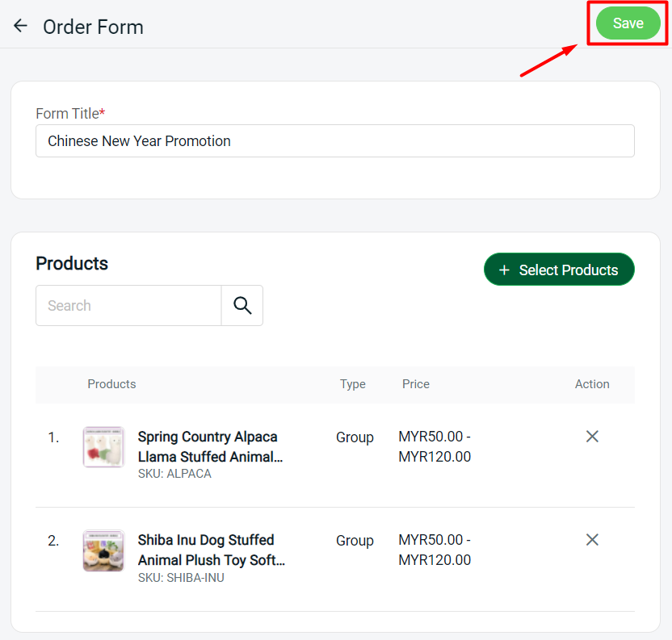Select the Shiba Inu Dog product name

pos(212,550)
